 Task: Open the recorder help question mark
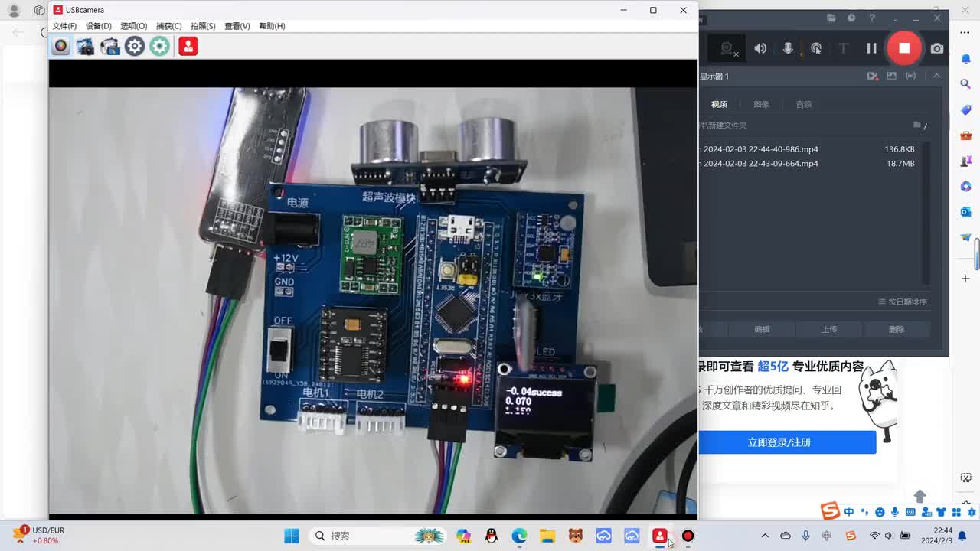872,18
